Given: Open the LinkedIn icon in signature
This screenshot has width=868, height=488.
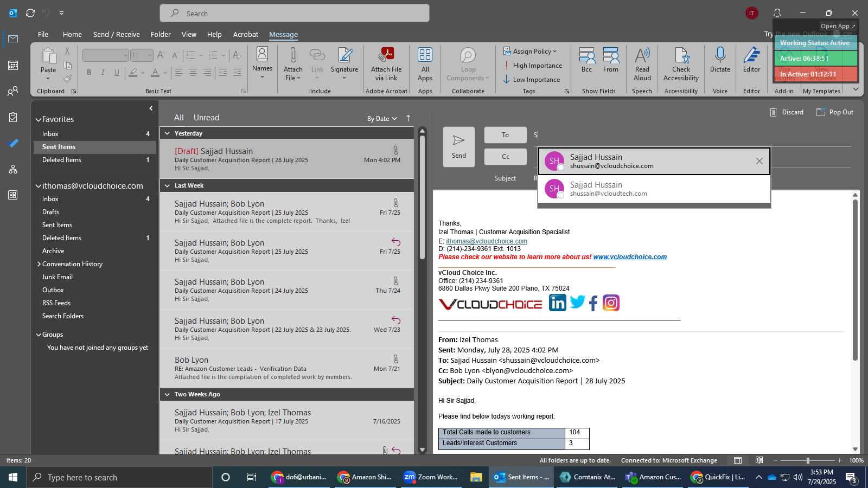Looking at the screenshot, I should (557, 303).
